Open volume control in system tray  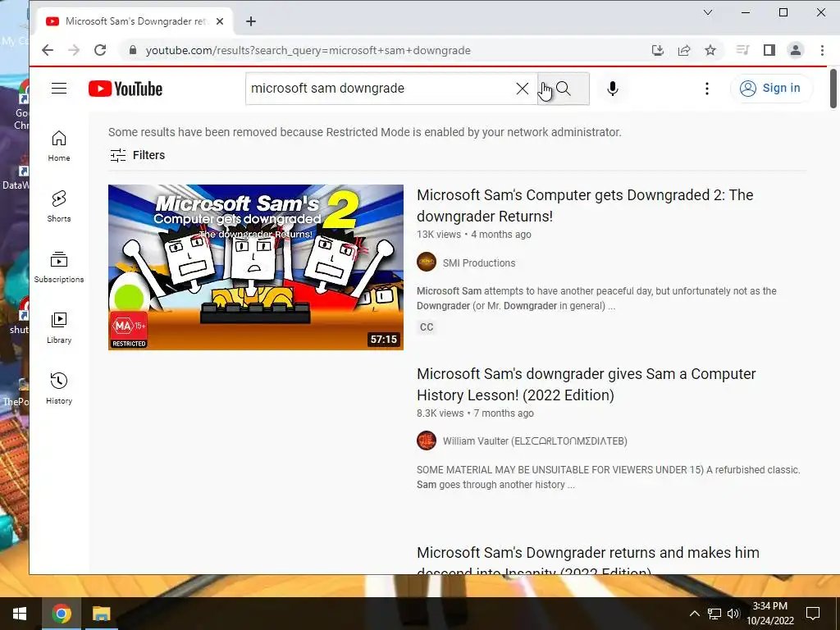pos(733,614)
